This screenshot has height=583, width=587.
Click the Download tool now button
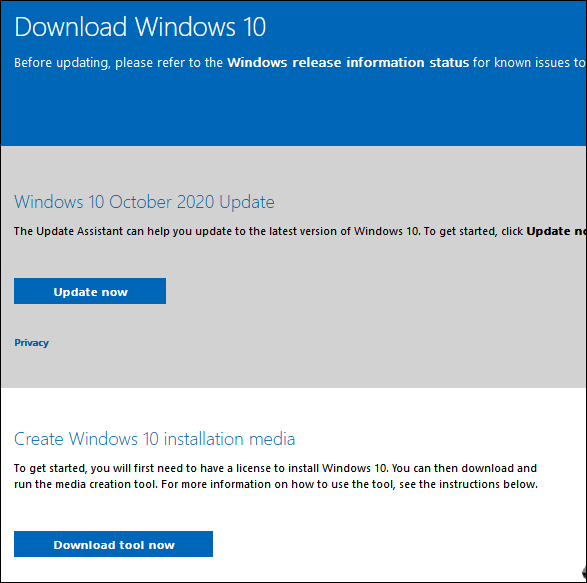[113, 544]
